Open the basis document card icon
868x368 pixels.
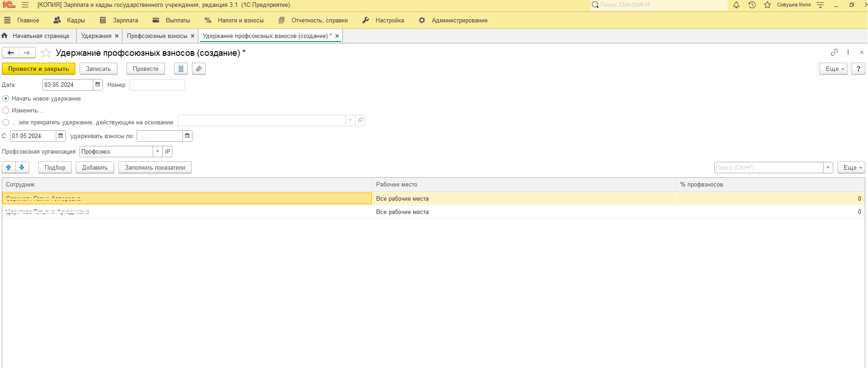pyautogui.click(x=360, y=120)
